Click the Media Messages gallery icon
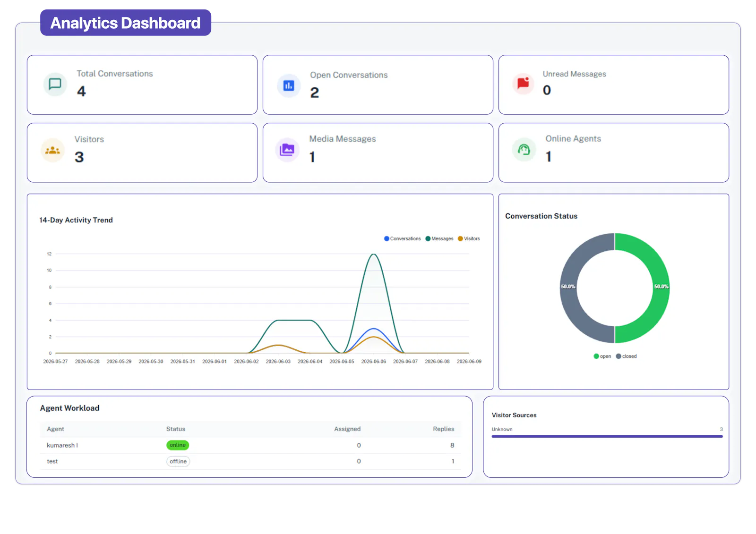This screenshot has width=756, height=534. tap(287, 150)
